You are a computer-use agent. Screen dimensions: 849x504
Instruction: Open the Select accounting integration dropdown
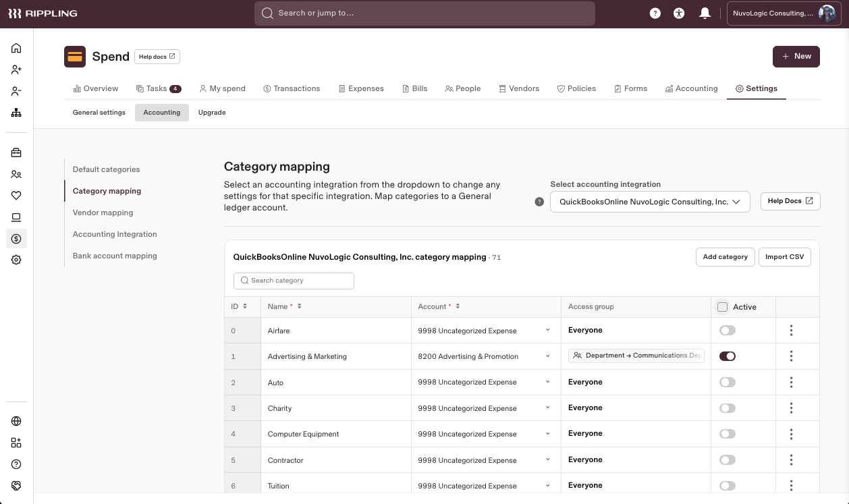click(x=649, y=202)
